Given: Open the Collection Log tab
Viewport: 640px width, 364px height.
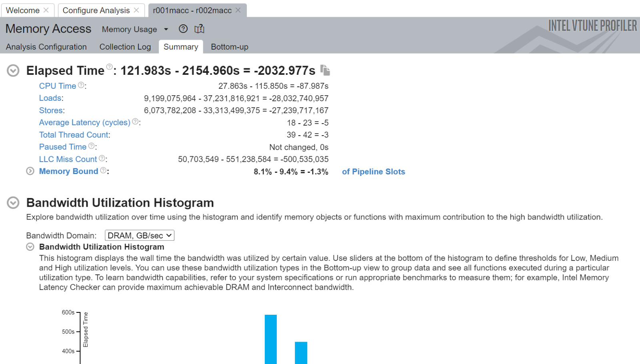Looking at the screenshot, I should coord(125,47).
